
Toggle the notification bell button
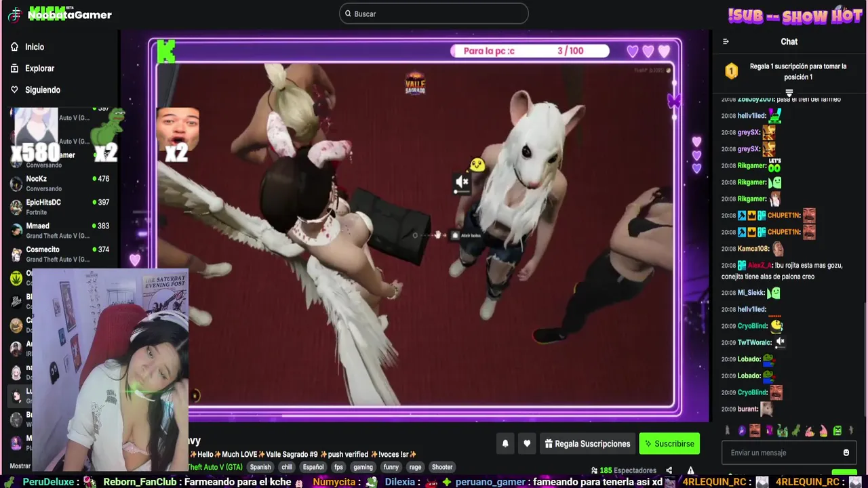(505, 444)
